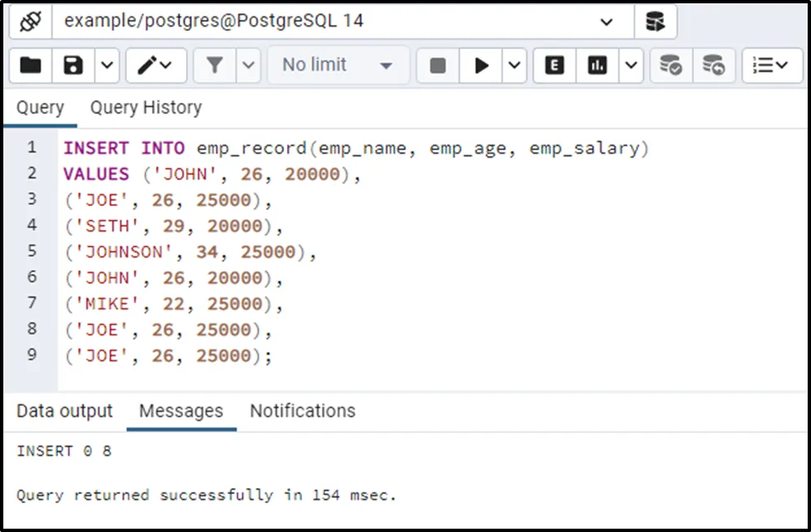Switch to the Data output tab
The height and width of the screenshot is (532, 811).
click(x=65, y=411)
